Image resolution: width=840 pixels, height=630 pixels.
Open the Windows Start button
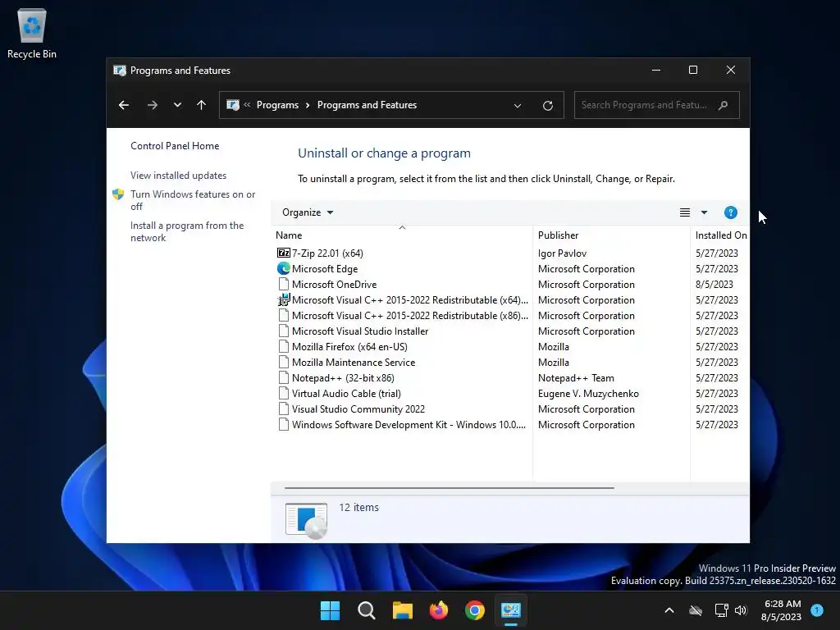330,610
